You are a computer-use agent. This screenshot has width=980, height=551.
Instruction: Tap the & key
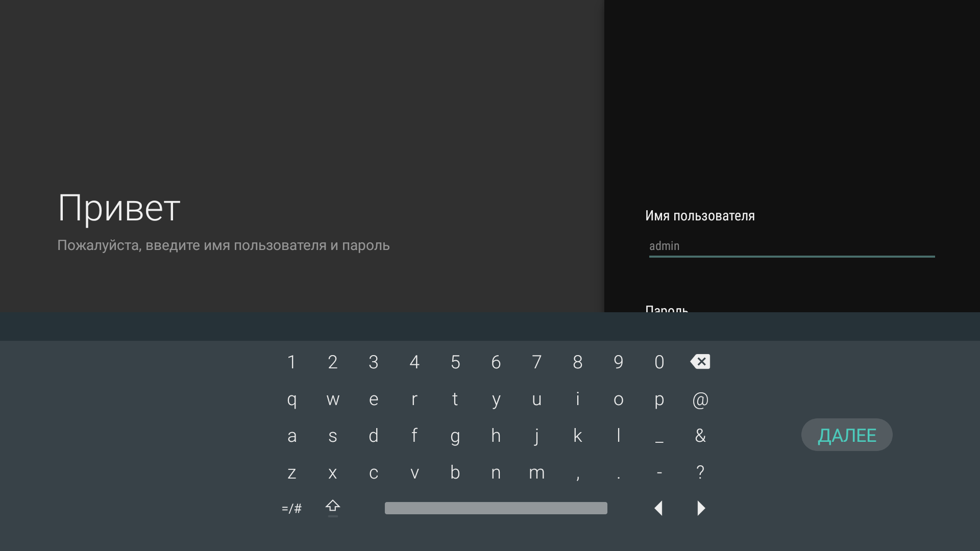click(x=700, y=436)
